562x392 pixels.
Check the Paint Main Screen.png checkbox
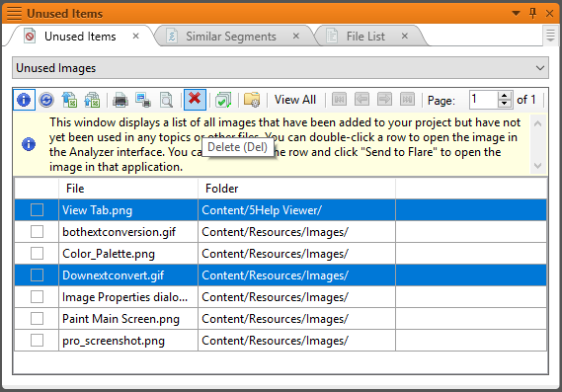(x=37, y=319)
